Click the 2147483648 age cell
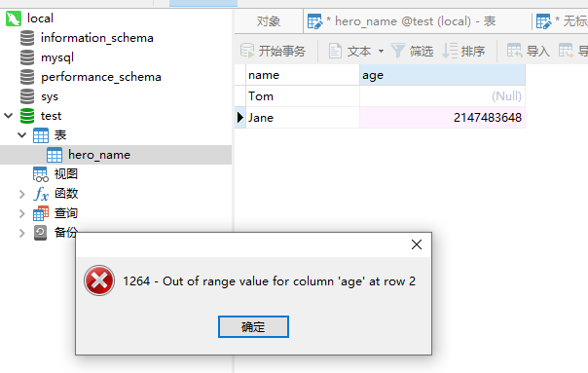588x373 pixels. (x=442, y=118)
